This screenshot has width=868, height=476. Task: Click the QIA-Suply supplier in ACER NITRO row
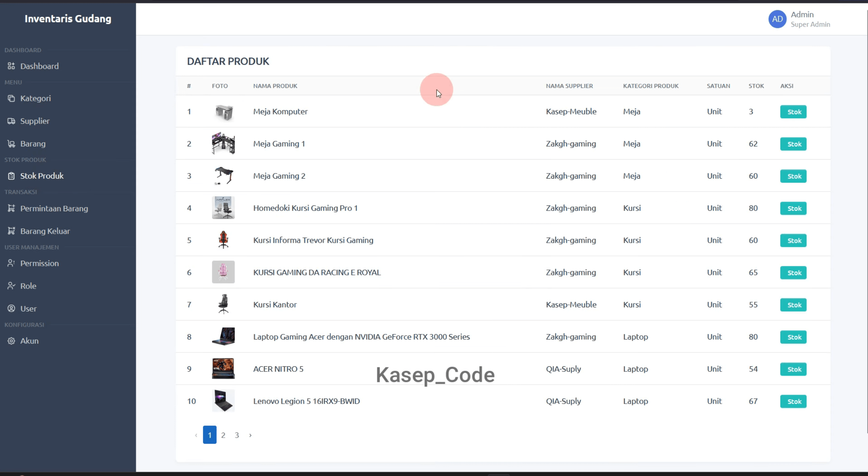[x=563, y=369]
